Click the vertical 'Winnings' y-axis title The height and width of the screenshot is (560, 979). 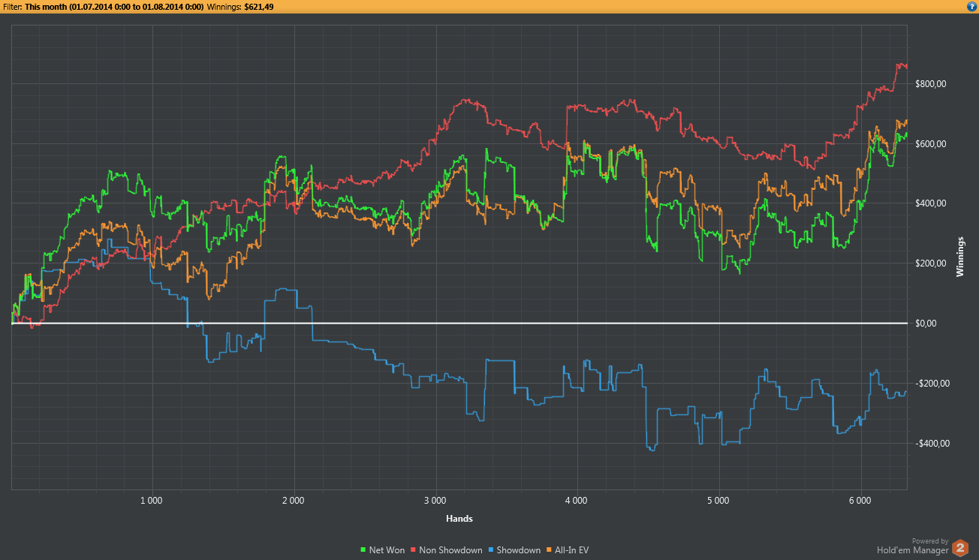pyautogui.click(x=959, y=257)
